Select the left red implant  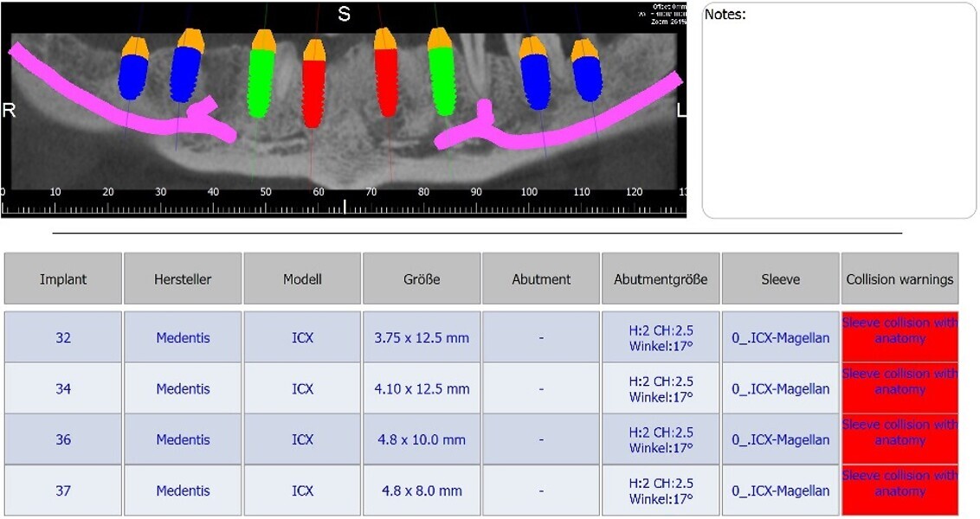[x=313, y=93]
